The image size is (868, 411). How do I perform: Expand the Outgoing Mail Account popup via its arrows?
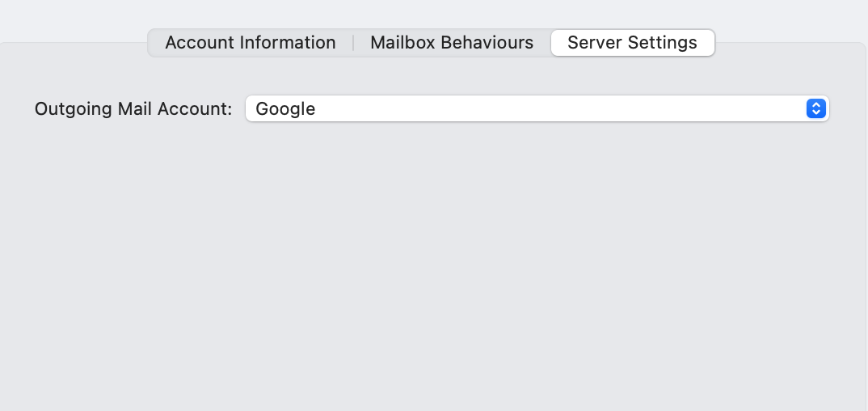pos(815,108)
